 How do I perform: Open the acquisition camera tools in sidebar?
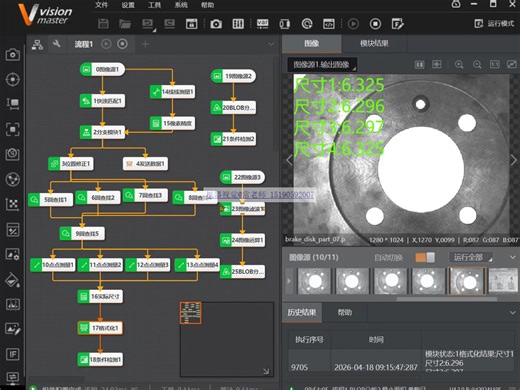pos(13,54)
